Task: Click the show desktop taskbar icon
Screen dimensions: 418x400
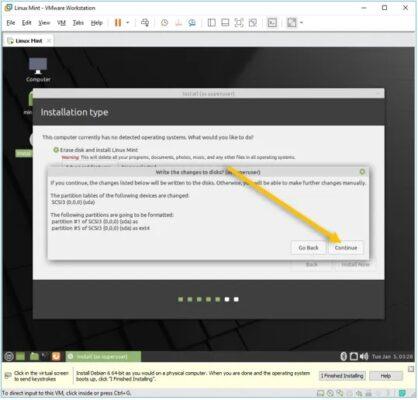Action: tap(21, 356)
